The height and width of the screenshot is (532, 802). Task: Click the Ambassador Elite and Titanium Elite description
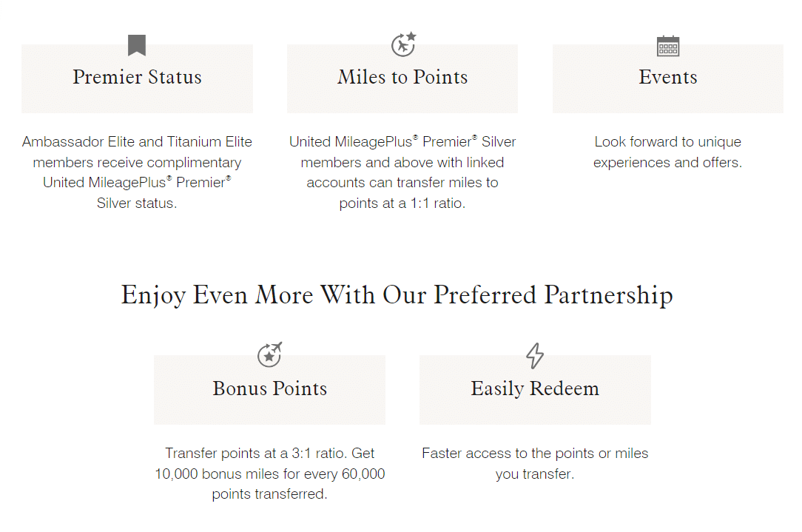coord(137,172)
